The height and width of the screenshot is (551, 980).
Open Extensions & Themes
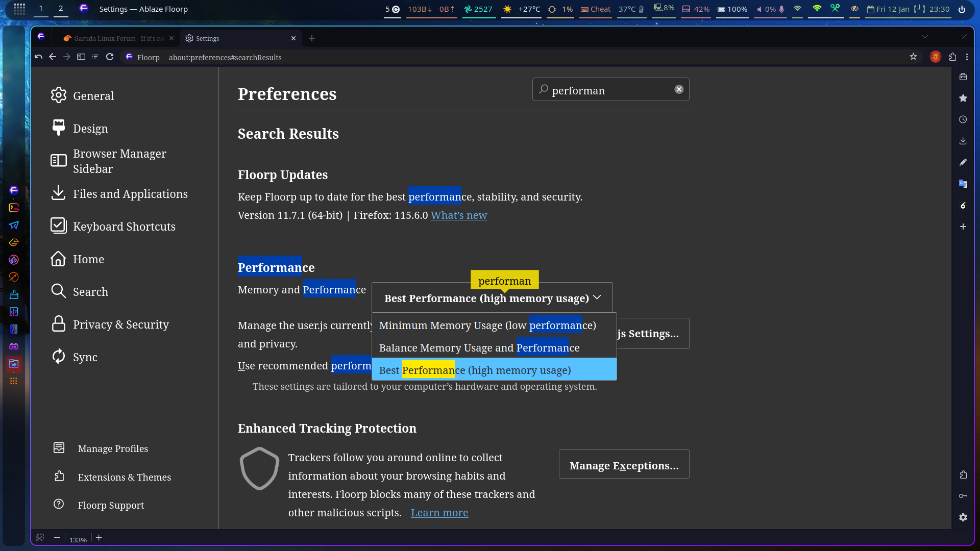(112, 477)
